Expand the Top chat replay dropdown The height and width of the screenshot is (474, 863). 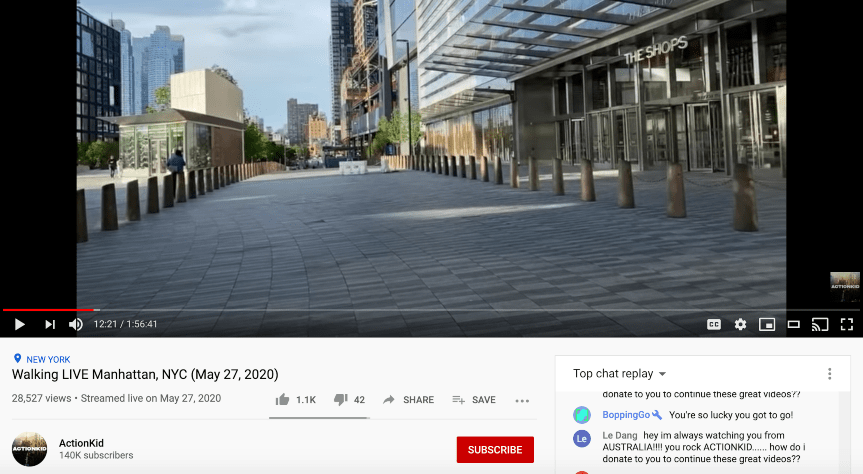pyautogui.click(x=619, y=374)
